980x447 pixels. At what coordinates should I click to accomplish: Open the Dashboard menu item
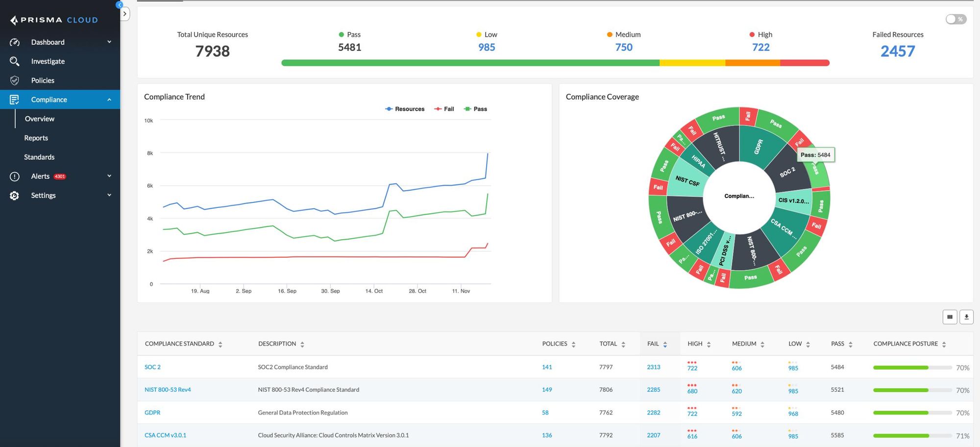(x=48, y=42)
